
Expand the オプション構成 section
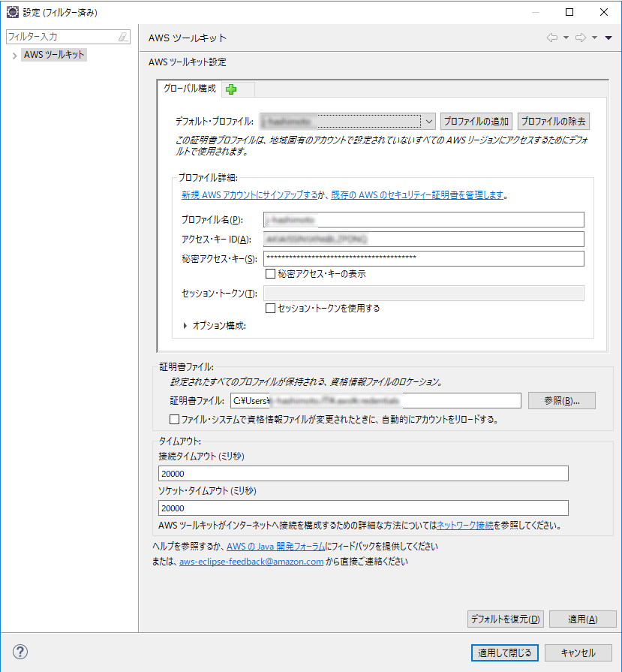click(x=184, y=327)
